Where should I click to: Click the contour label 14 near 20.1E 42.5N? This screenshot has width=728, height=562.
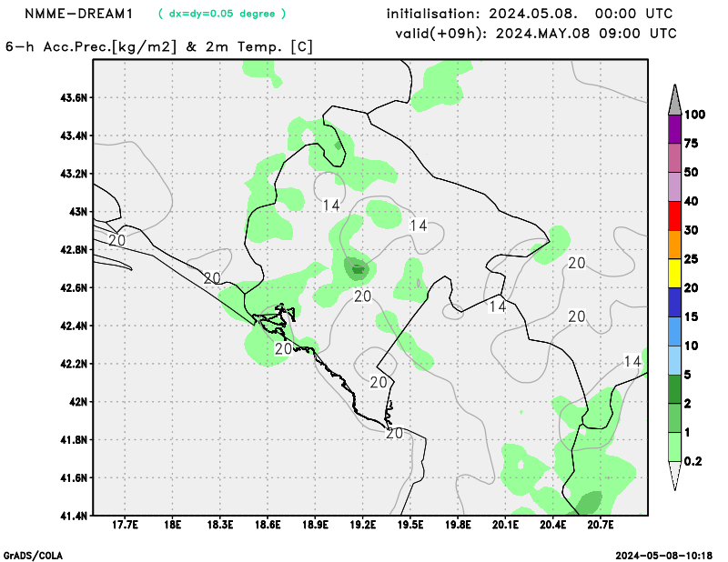click(497, 306)
